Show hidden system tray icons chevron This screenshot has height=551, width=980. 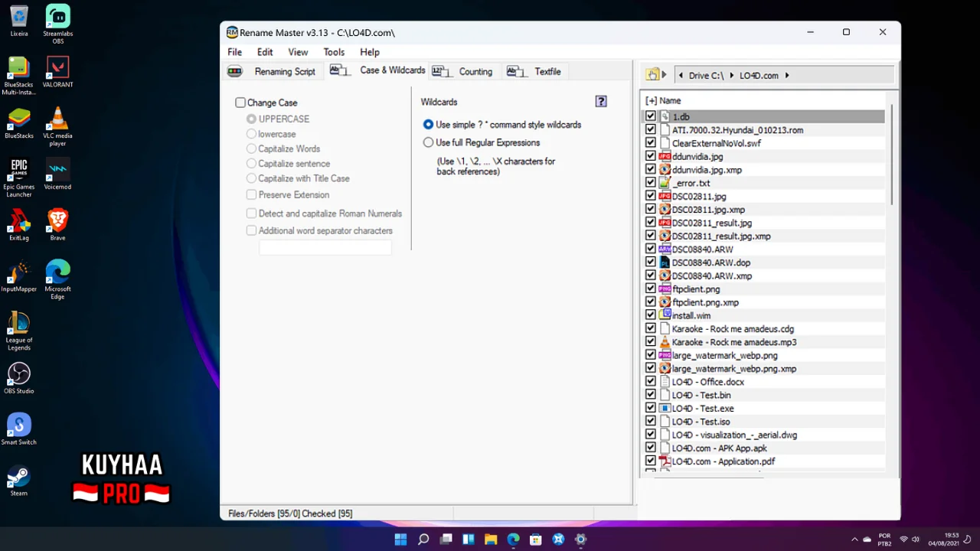tap(854, 540)
